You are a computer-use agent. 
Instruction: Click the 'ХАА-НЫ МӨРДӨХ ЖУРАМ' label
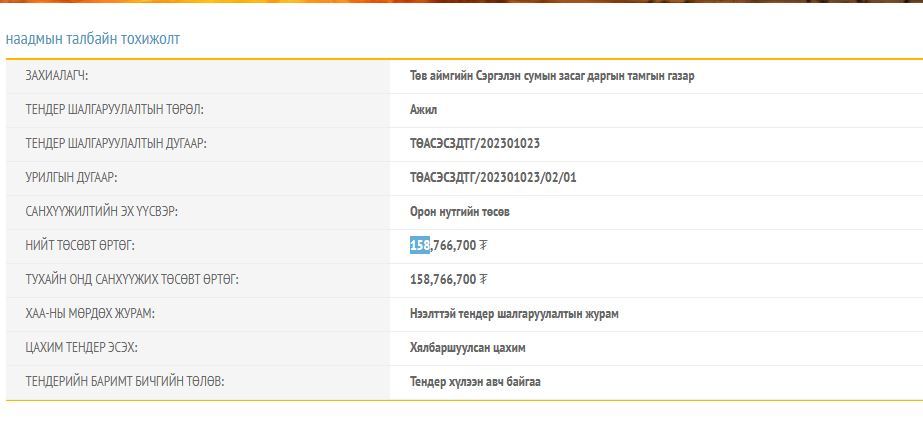(90, 314)
